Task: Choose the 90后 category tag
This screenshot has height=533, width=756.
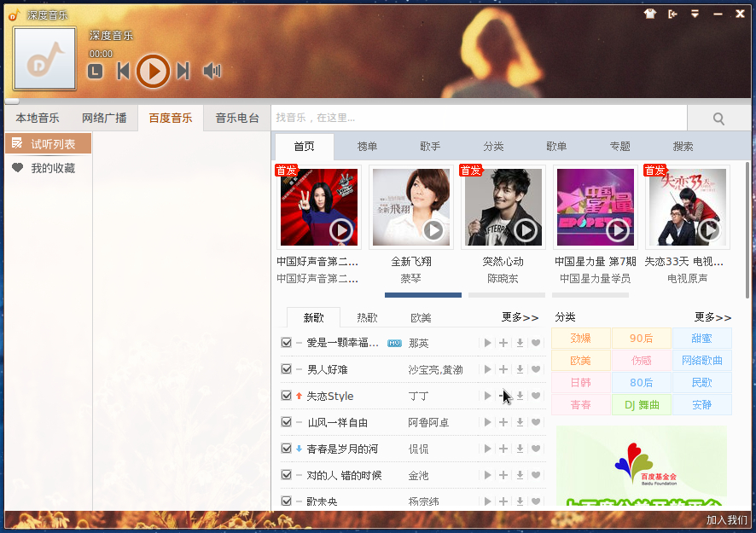Action: pyautogui.click(x=642, y=339)
